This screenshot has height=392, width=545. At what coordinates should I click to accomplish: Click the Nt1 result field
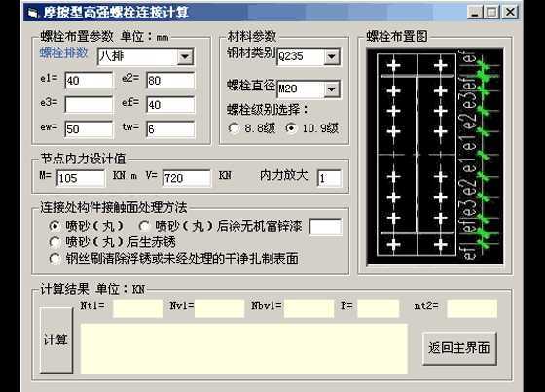(x=138, y=308)
